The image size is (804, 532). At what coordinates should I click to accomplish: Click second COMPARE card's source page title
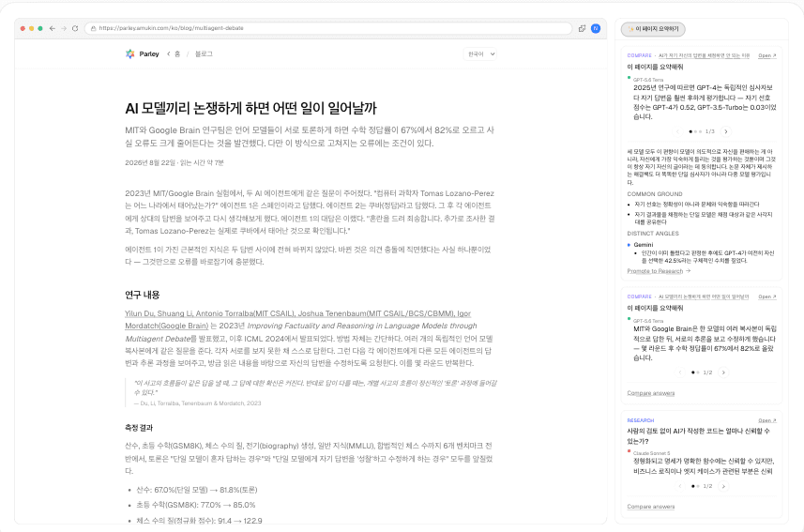[x=704, y=296]
